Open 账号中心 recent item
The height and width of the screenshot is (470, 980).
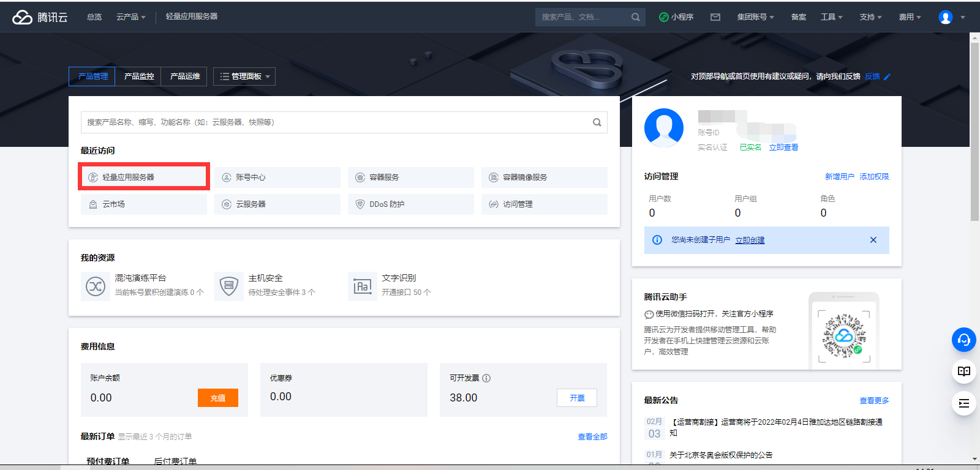pyautogui.click(x=277, y=177)
